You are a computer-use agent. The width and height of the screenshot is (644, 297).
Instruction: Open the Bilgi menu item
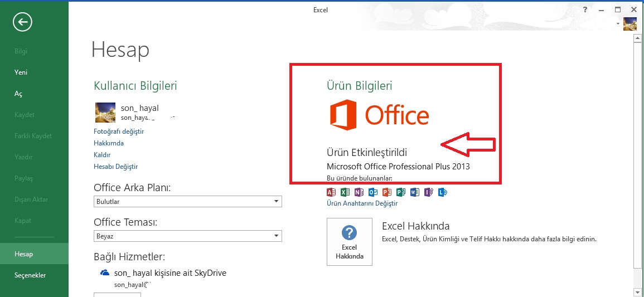coord(34,51)
